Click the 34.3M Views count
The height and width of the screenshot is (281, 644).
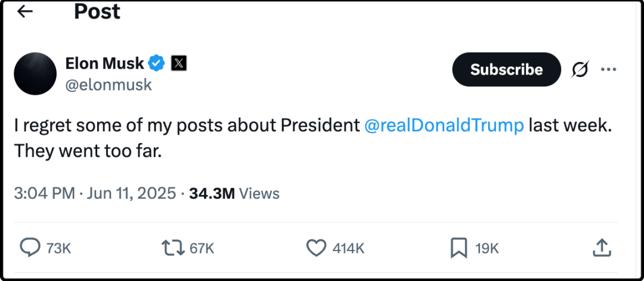point(234,193)
